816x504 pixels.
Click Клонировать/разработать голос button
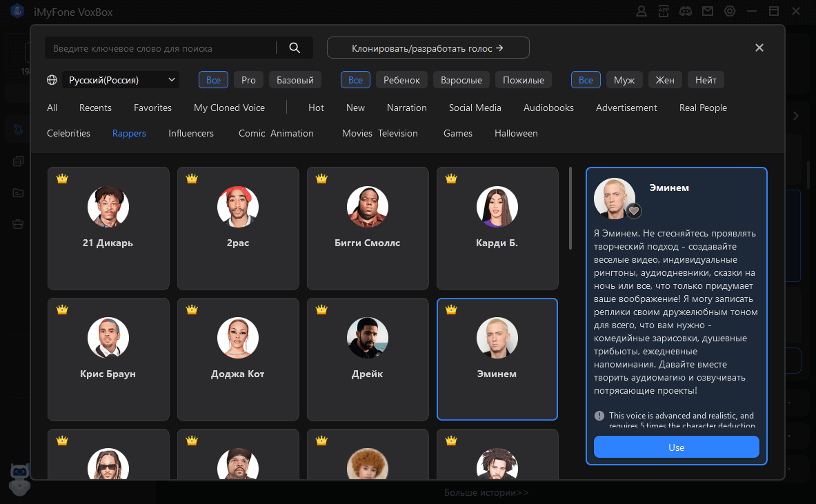[x=428, y=48]
